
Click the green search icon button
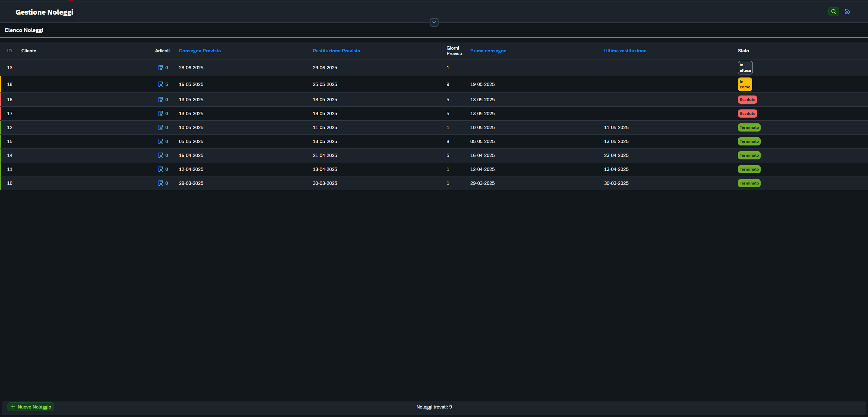tap(833, 12)
